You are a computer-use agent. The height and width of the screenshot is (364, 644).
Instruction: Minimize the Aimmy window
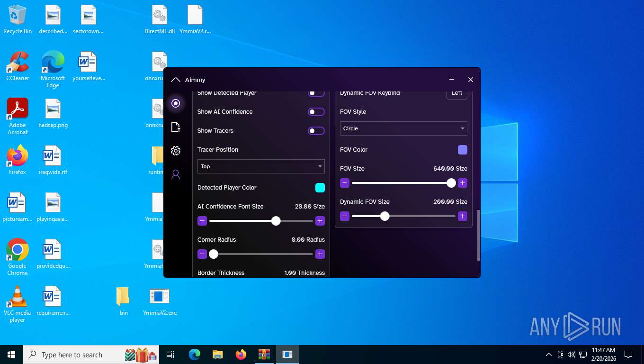452,80
